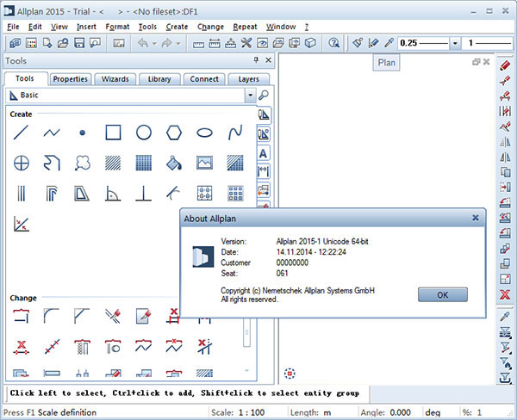This screenshot has width=517, height=420.
Task: Select the Fillet corner tool in Change
Action: [x=52, y=316]
